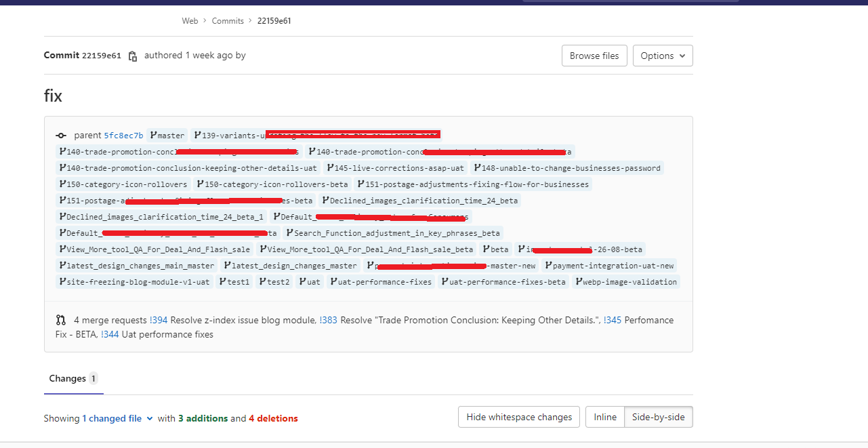Open merge request !345
The image size is (868, 448).
click(613, 320)
